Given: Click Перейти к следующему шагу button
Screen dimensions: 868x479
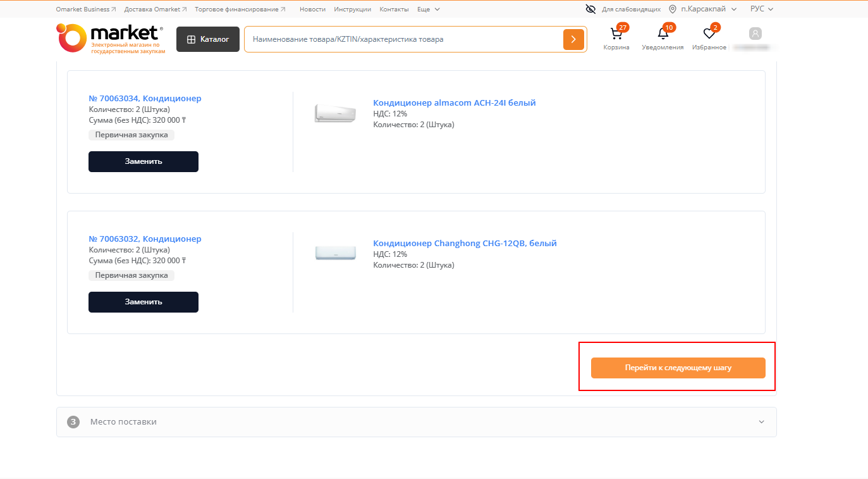Looking at the screenshot, I should (x=678, y=368).
